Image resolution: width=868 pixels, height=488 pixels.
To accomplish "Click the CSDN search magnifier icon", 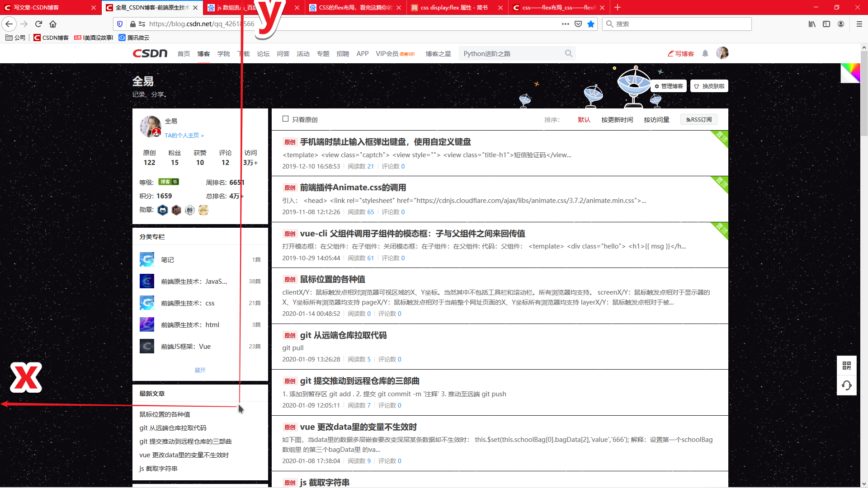I will (569, 53).
